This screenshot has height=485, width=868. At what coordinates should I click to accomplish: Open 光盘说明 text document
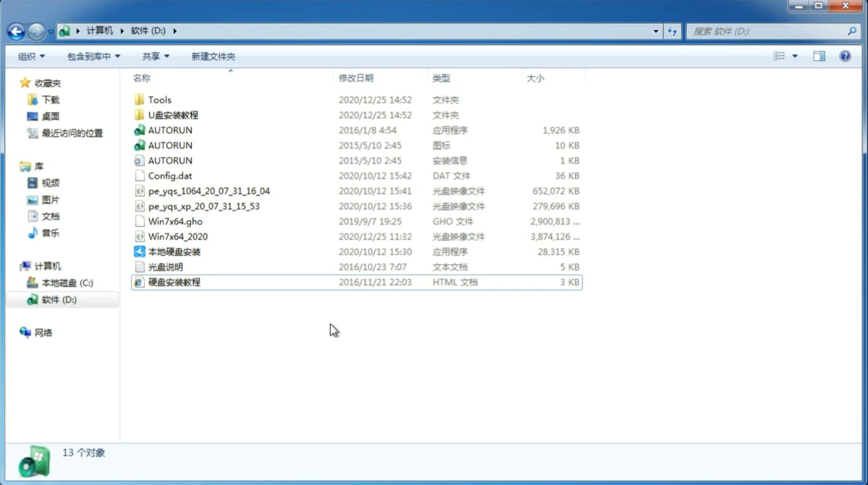(x=165, y=266)
